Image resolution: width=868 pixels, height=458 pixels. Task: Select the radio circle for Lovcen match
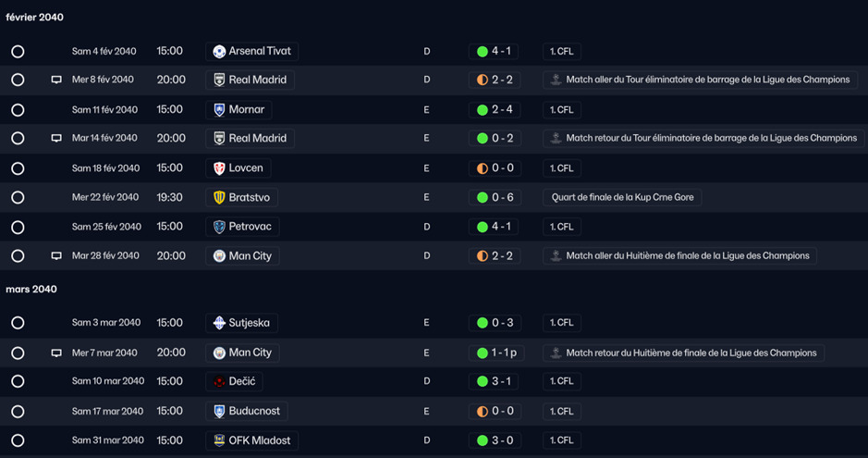pyautogui.click(x=18, y=168)
